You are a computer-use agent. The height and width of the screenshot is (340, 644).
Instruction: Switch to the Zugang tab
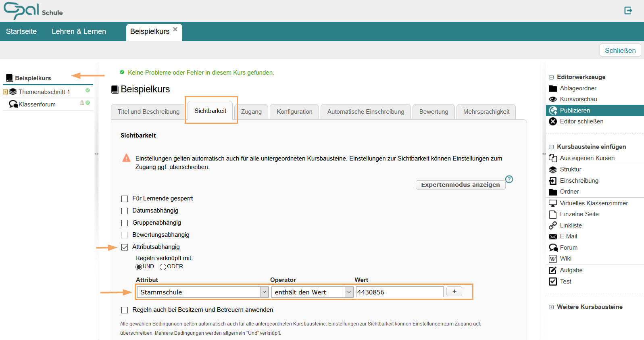(x=251, y=112)
